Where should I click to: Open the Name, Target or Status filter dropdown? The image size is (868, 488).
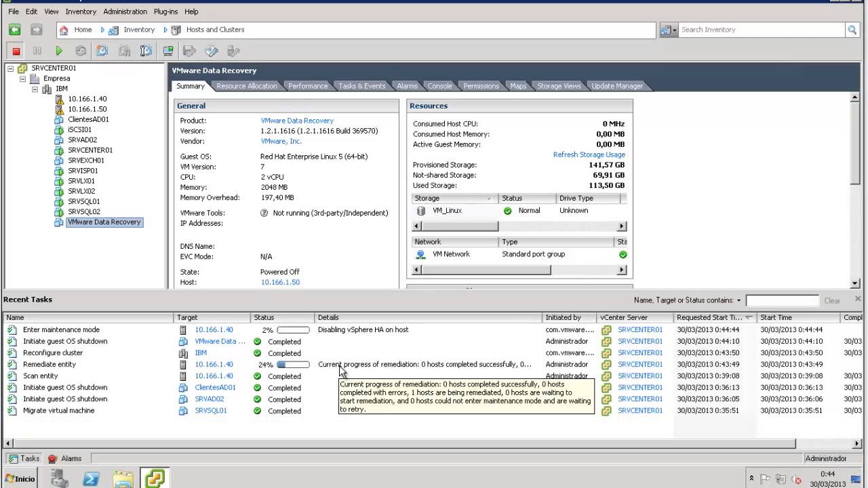coord(738,300)
